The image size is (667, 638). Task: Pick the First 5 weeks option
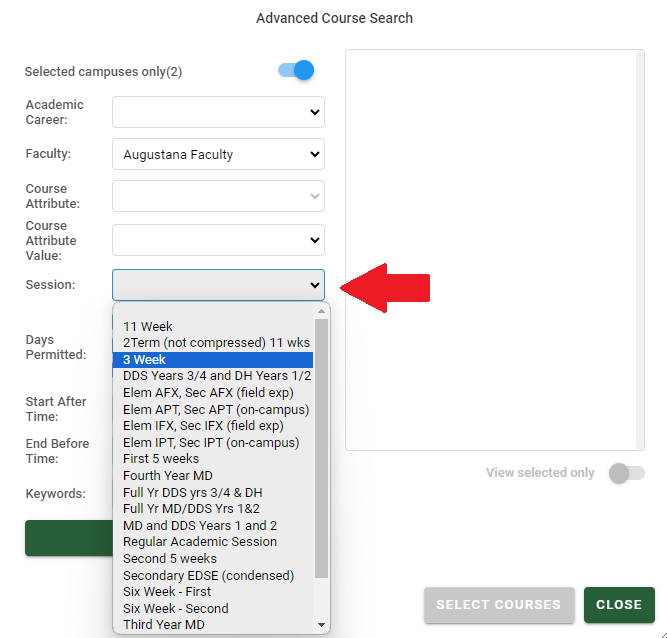point(163,459)
